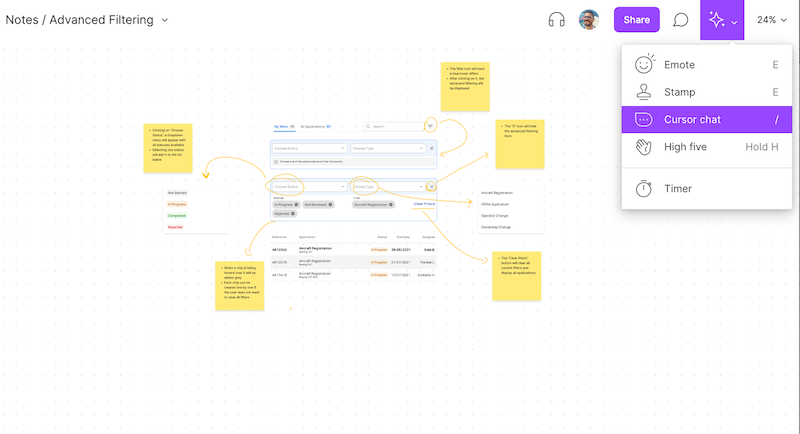The width and height of the screenshot is (800, 434).
Task: Click Operator Change in the type list
Action: pos(494,216)
